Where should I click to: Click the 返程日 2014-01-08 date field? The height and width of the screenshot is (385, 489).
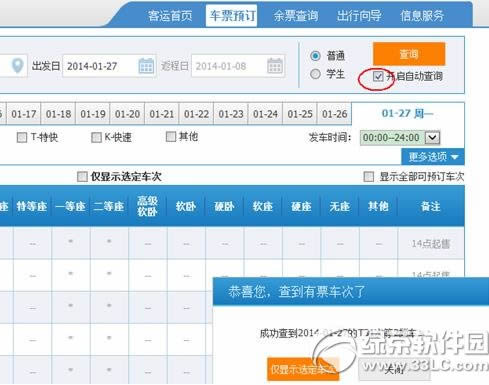[x=238, y=66]
